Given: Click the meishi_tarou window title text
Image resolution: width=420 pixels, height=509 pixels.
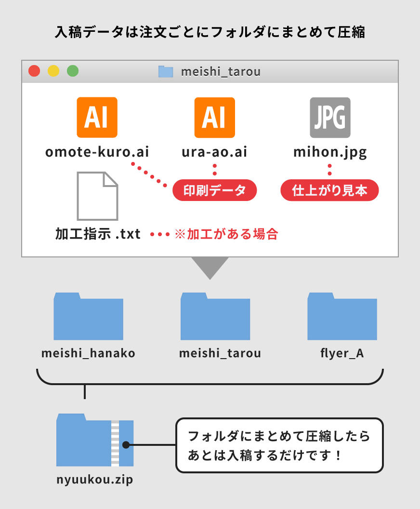Looking at the screenshot, I should click(x=221, y=72).
